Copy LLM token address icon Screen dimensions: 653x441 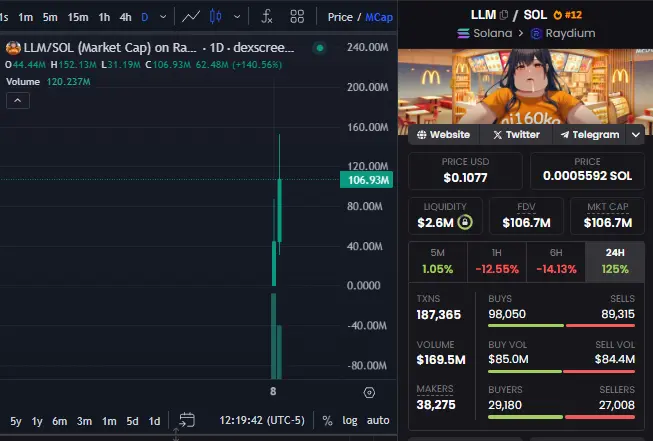pyautogui.click(x=503, y=15)
